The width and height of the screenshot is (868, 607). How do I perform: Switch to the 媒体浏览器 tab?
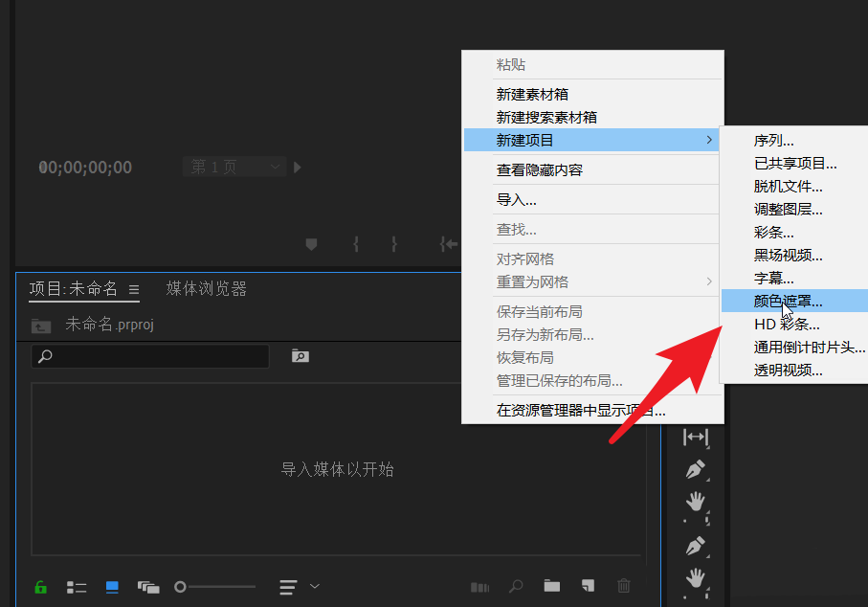(x=206, y=288)
